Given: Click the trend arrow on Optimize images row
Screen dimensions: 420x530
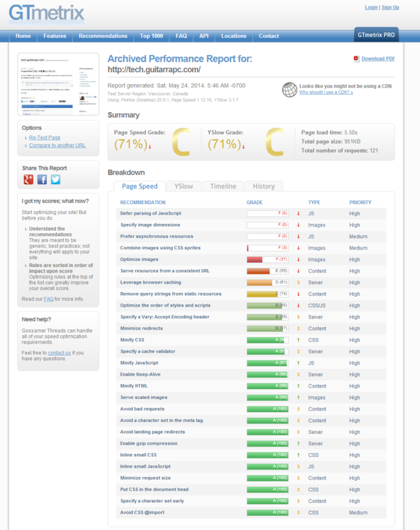Looking at the screenshot, I should [298, 260].
